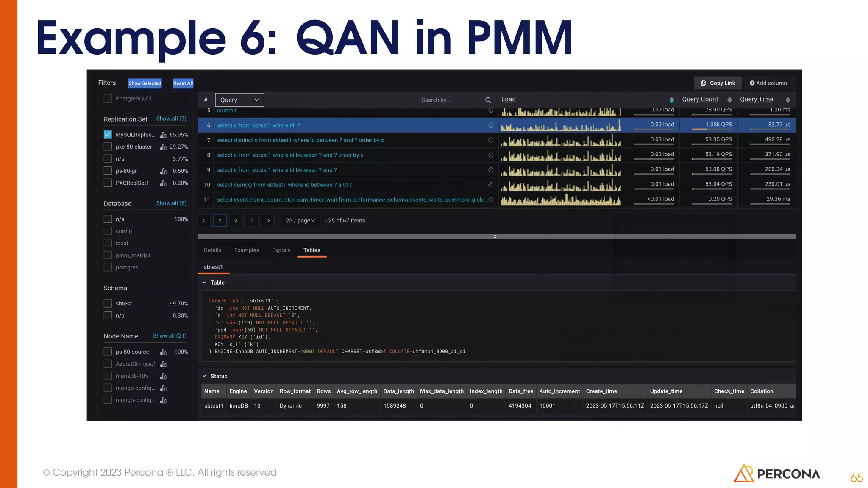Check postgres database checkbox
The image size is (868, 488).
tap(108, 267)
